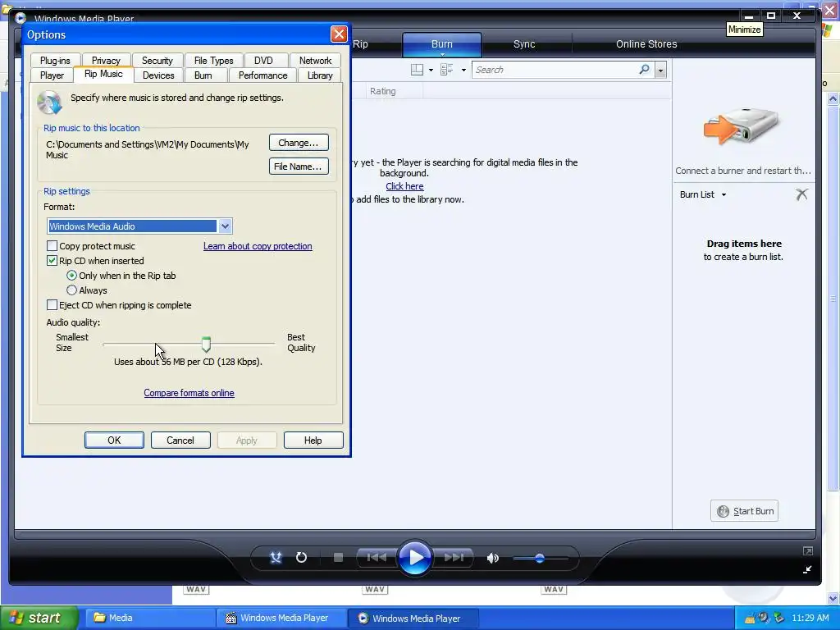Image resolution: width=840 pixels, height=630 pixels.
Task: Open Online Stores in Media Player
Action: pos(646,44)
